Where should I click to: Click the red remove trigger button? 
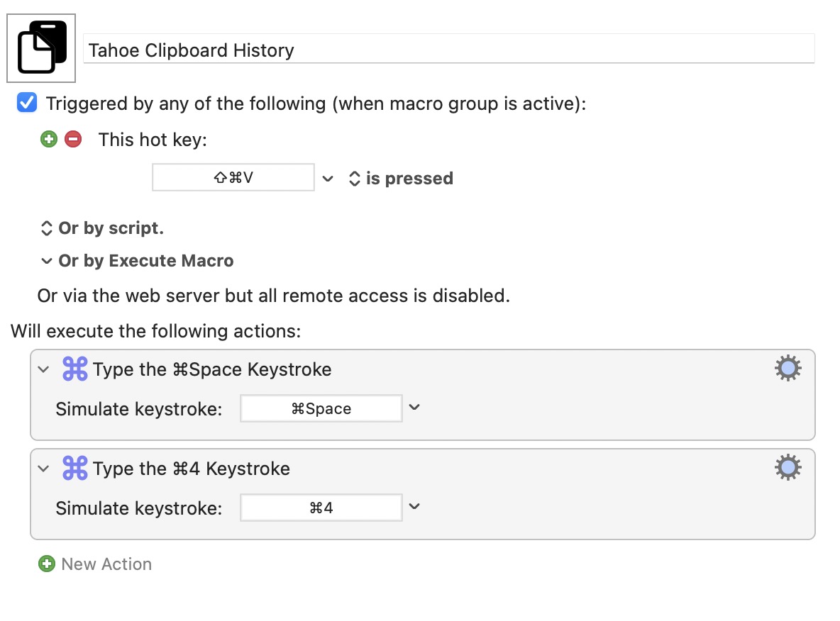72,139
